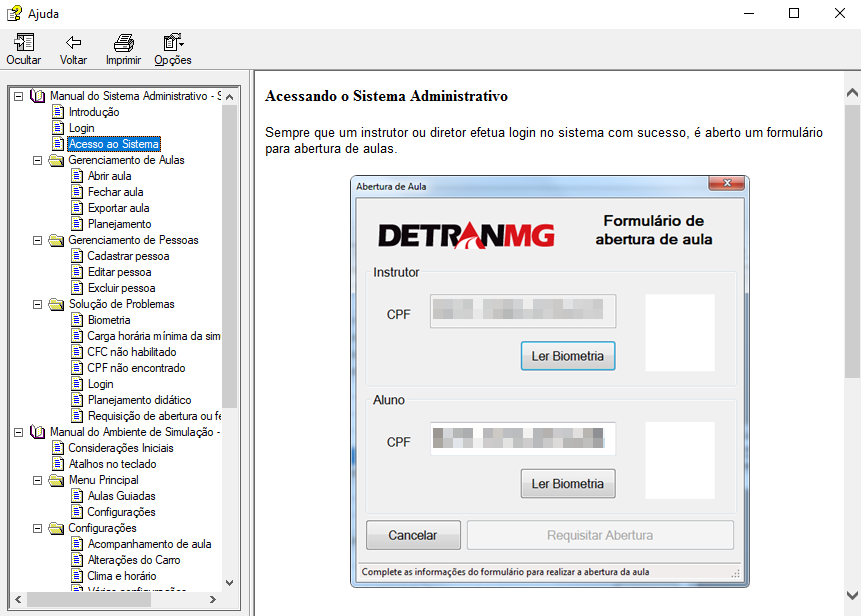Collapse the Configurações tree node
The image size is (861, 616).
pyautogui.click(x=38, y=528)
